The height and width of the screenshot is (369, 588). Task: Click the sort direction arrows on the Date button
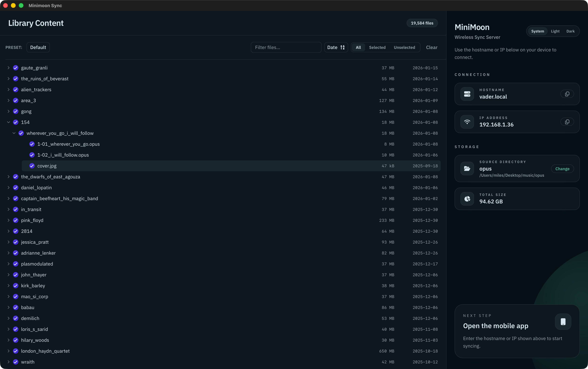343,47
